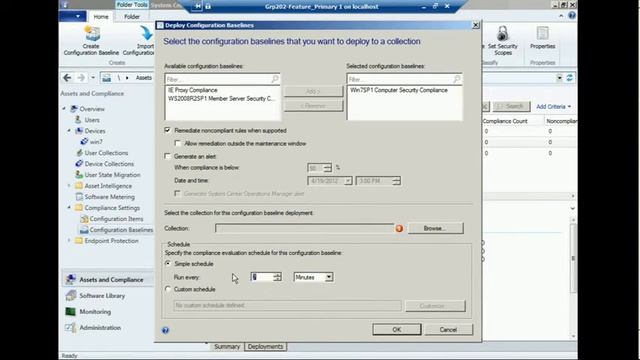Viewport: 640px width, 360px height.
Task: Toggle Remediate noncompliant rules when supported
Action: point(167,130)
